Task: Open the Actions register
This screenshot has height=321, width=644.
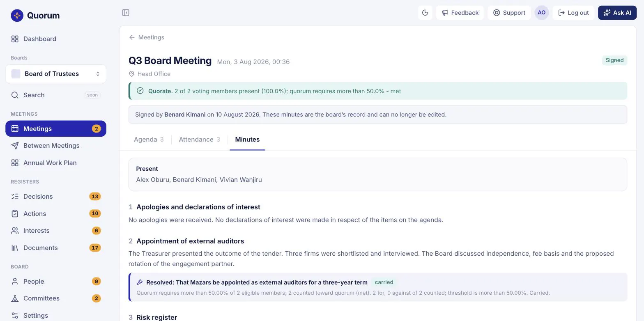Action: [56, 214]
